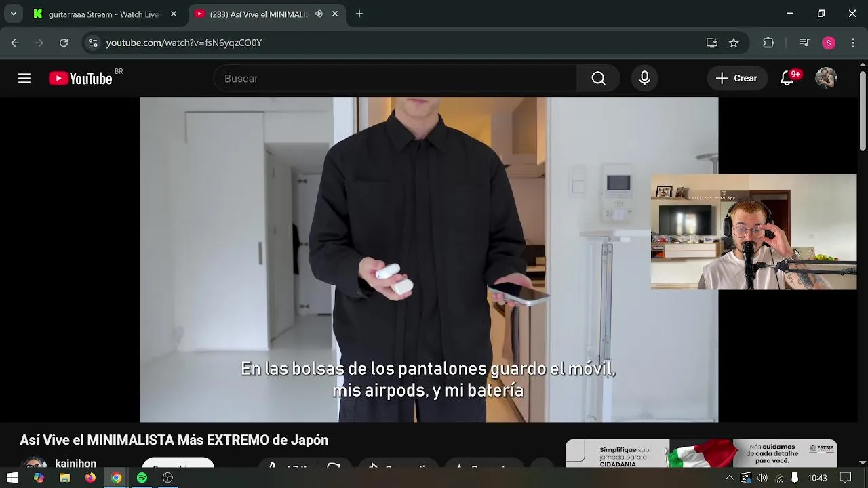Go back to the previous page
The height and width of the screenshot is (488, 868).
point(15,43)
